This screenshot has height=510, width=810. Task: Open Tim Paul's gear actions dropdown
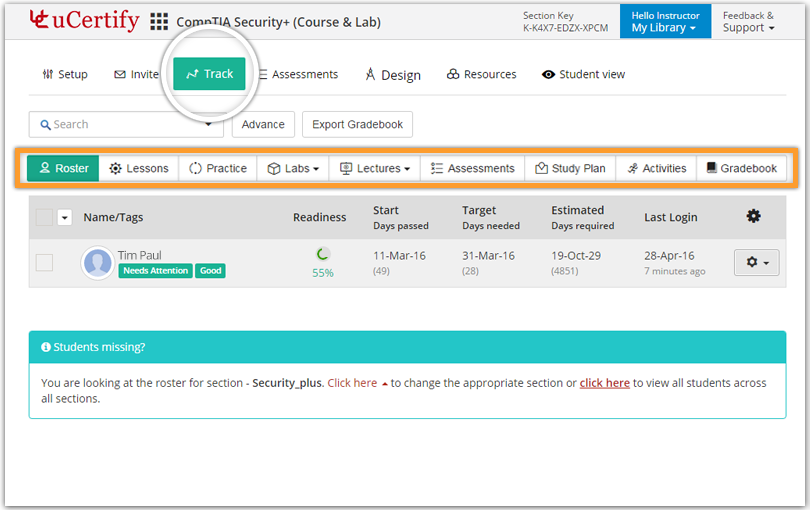pyautogui.click(x=756, y=262)
